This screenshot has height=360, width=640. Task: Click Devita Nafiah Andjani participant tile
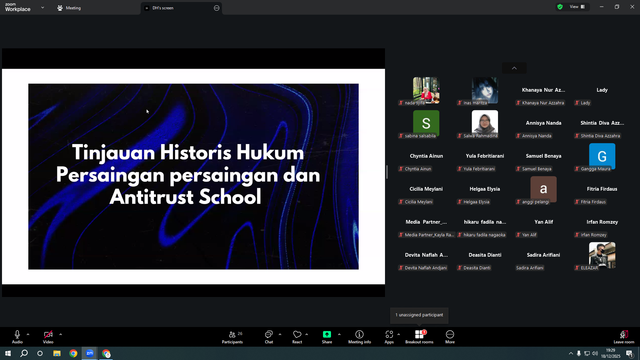(426, 257)
